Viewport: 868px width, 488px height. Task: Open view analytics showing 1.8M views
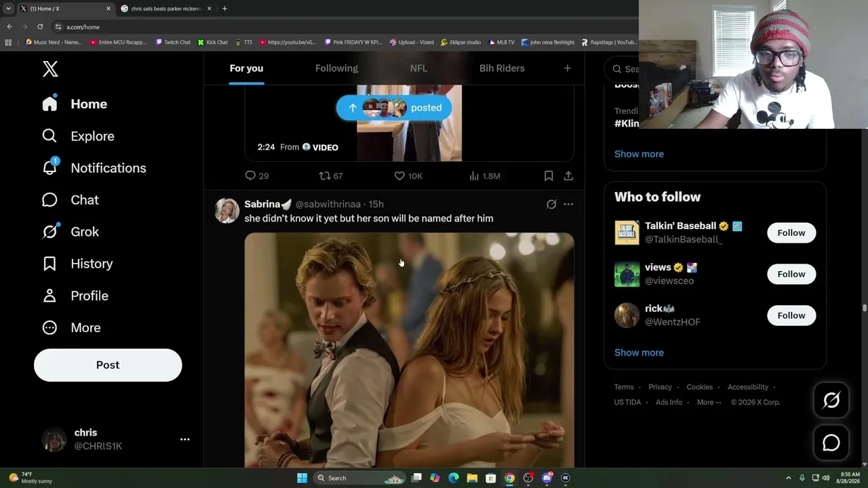484,176
